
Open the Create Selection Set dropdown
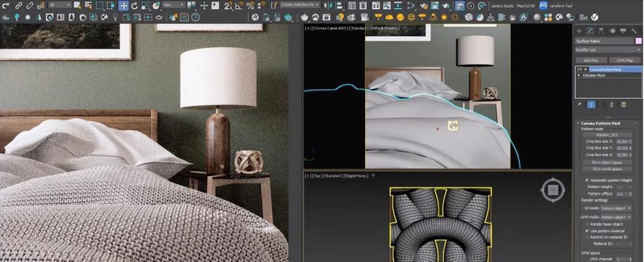tap(300, 5)
